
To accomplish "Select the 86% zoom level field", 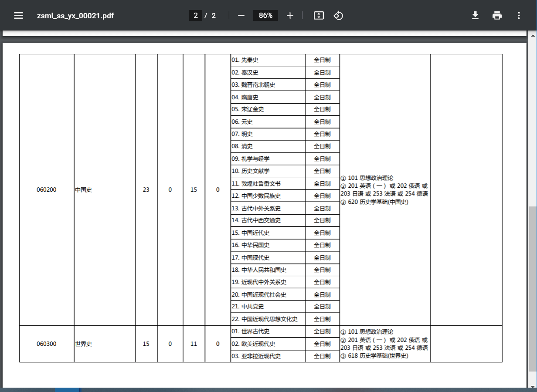I will 265,16.
